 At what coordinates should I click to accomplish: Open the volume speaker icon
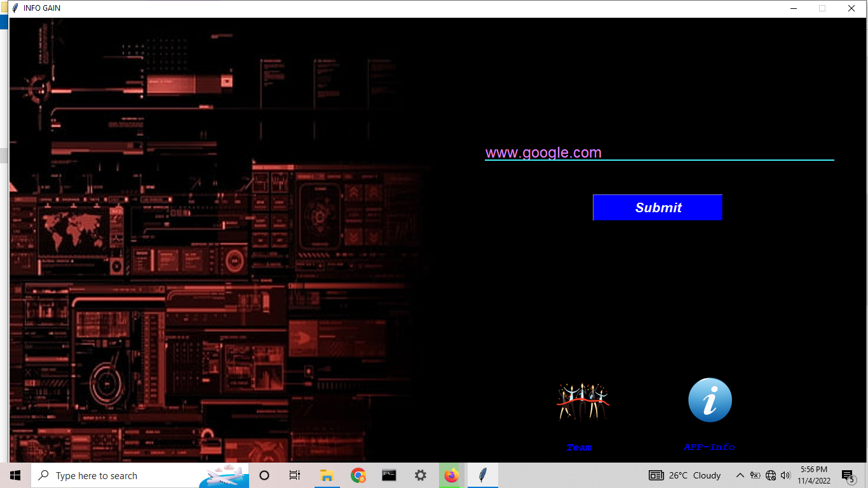point(785,475)
